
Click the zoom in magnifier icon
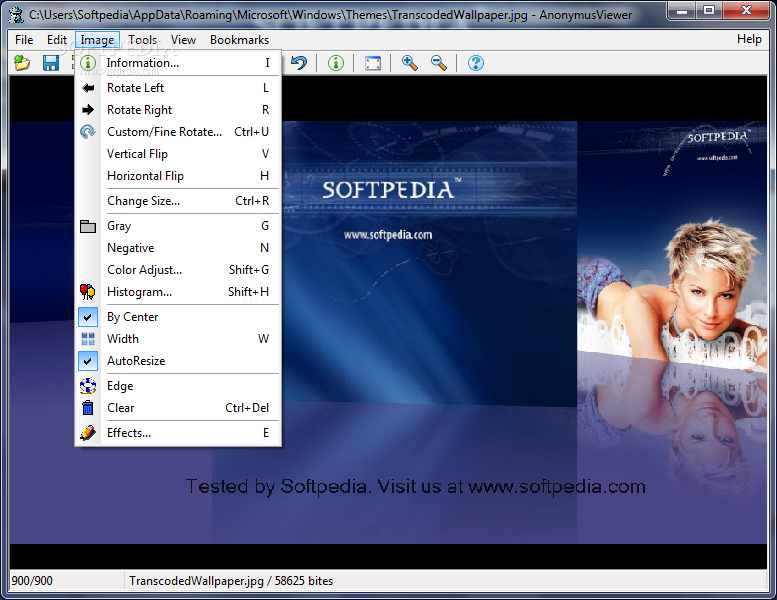point(410,63)
